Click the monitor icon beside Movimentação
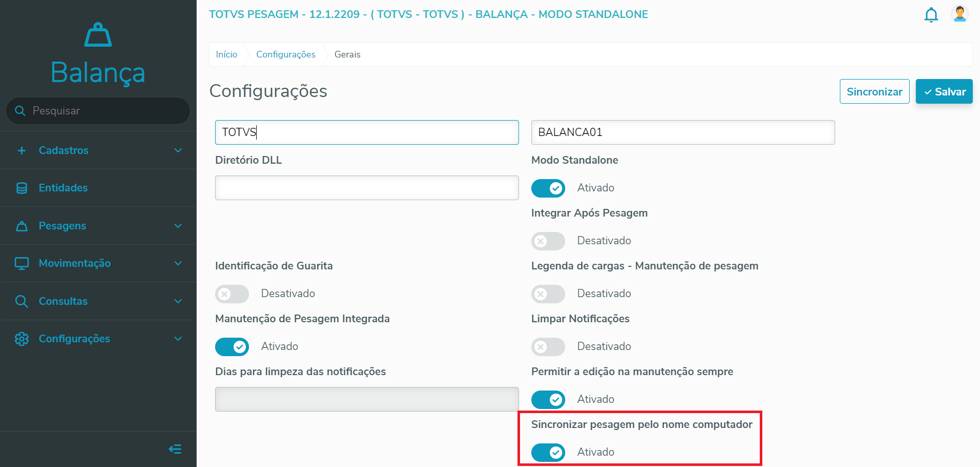Viewport: 980px width, 467px height. (22, 263)
